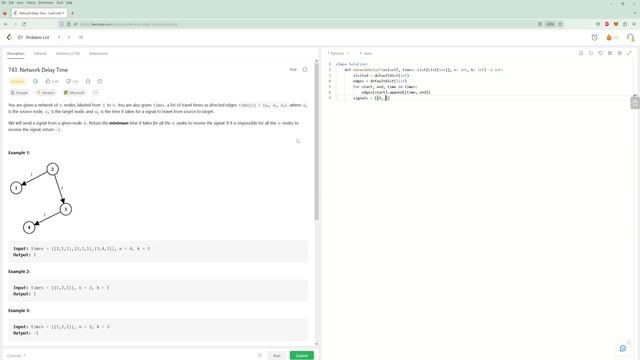
Task: Click the sidebar handle on right edge
Action: [x=635, y=102]
